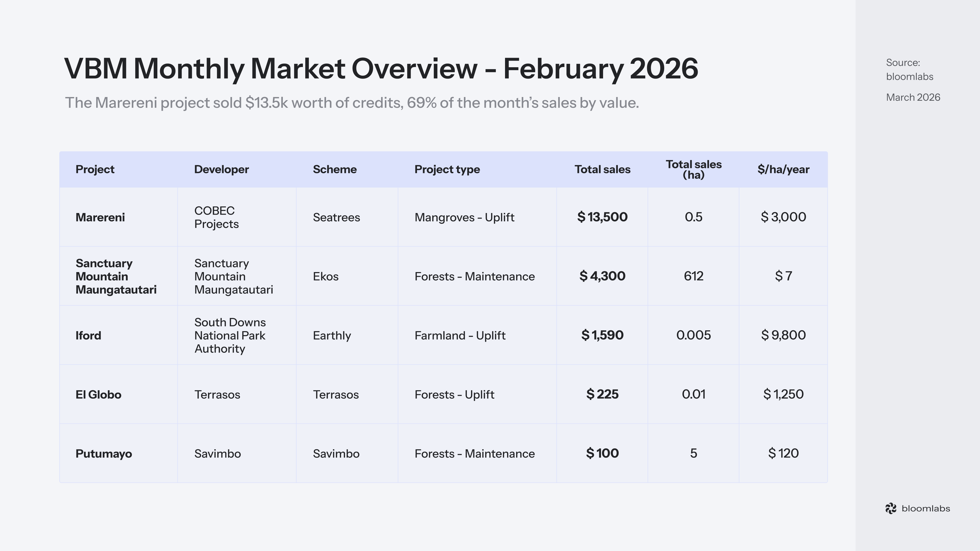Click the $ 13,500 total sales value
This screenshot has height=551, width=980.
coord(602,217)
